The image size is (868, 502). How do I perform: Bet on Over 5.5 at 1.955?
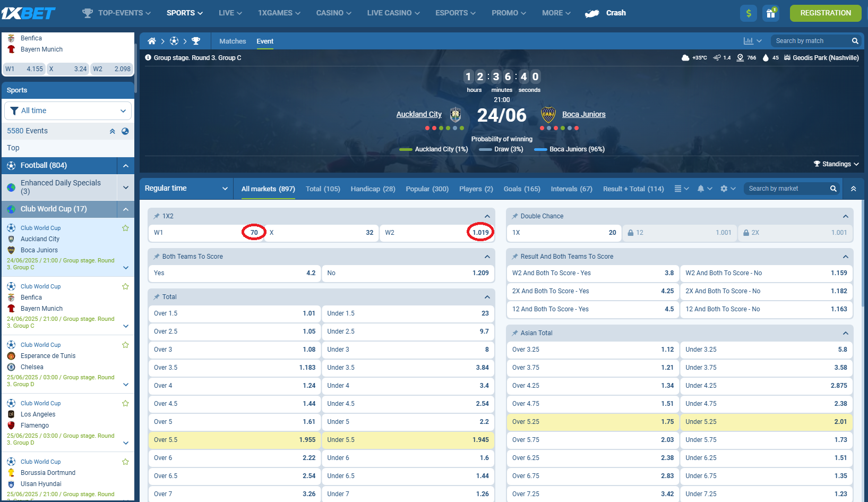(234, 440)
